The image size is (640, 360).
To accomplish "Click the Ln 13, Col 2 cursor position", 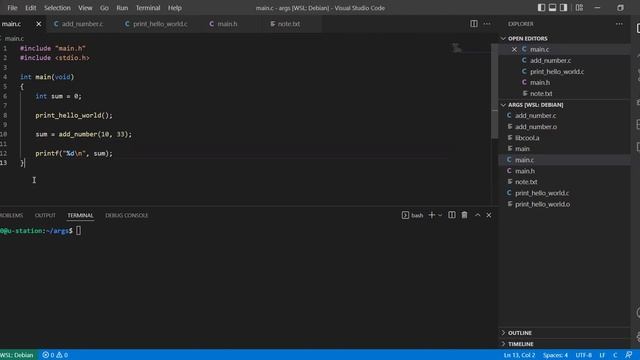I will (519, 355).
